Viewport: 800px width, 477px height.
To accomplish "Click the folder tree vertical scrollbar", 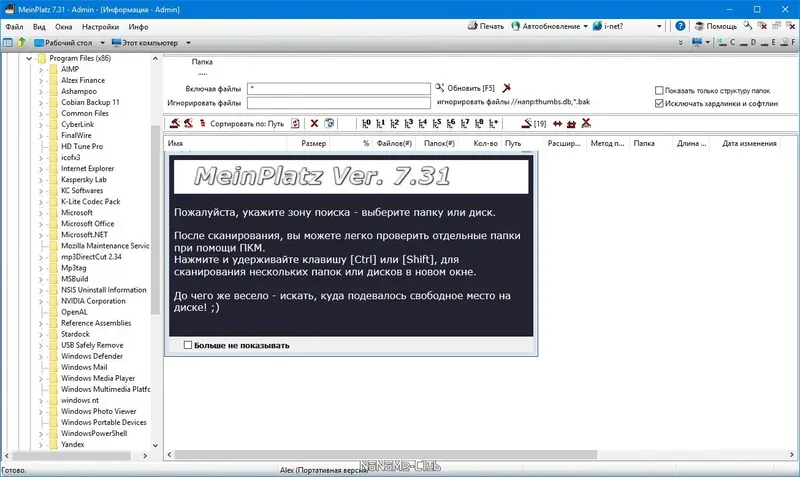I will click(x=155, y=219).
